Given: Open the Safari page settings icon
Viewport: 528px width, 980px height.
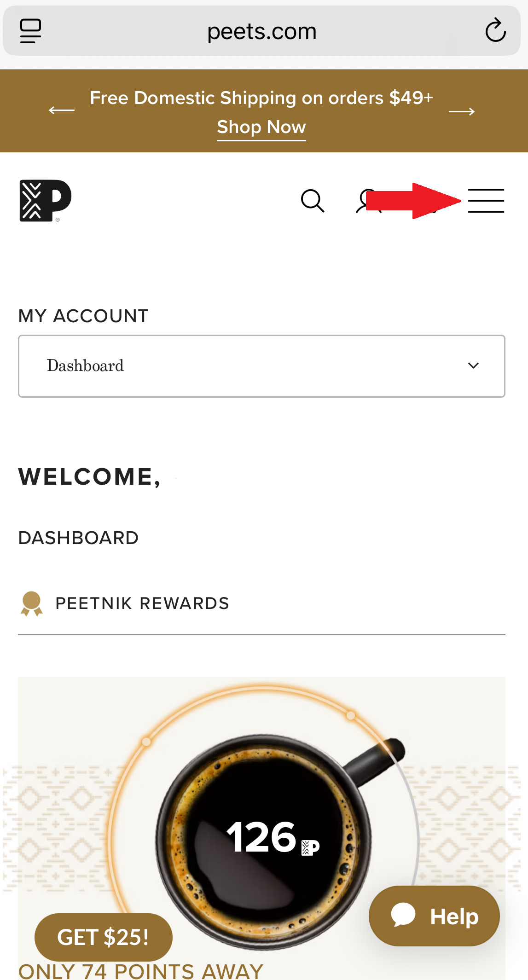Looking at the screenshot, I should (x=30, y=31).
